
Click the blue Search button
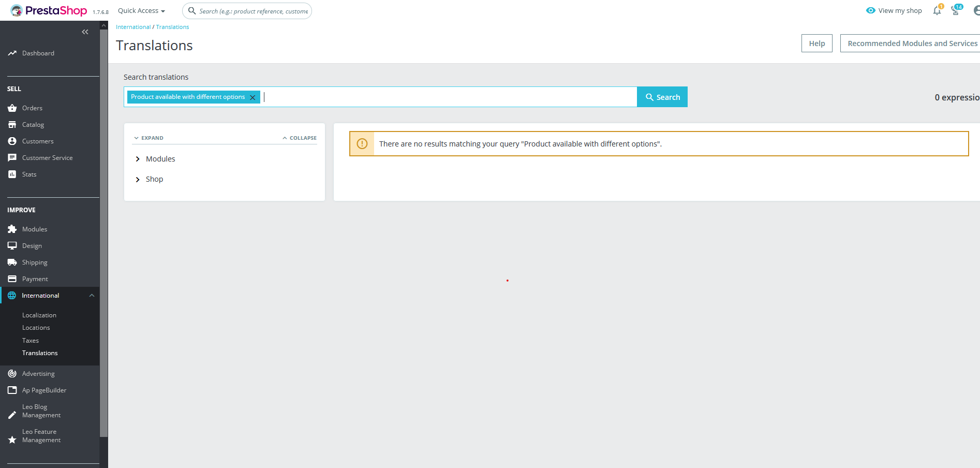coord(662,97)
